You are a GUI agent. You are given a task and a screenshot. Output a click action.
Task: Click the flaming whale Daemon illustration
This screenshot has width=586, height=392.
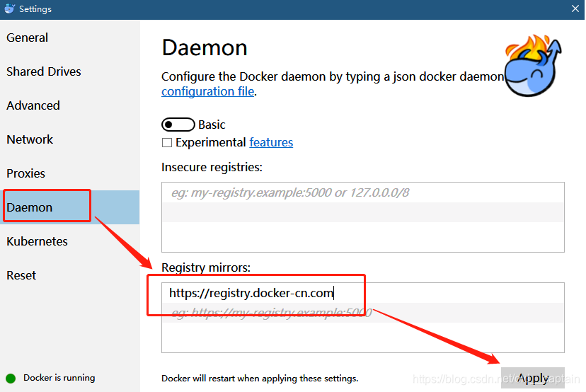[533, 65]
